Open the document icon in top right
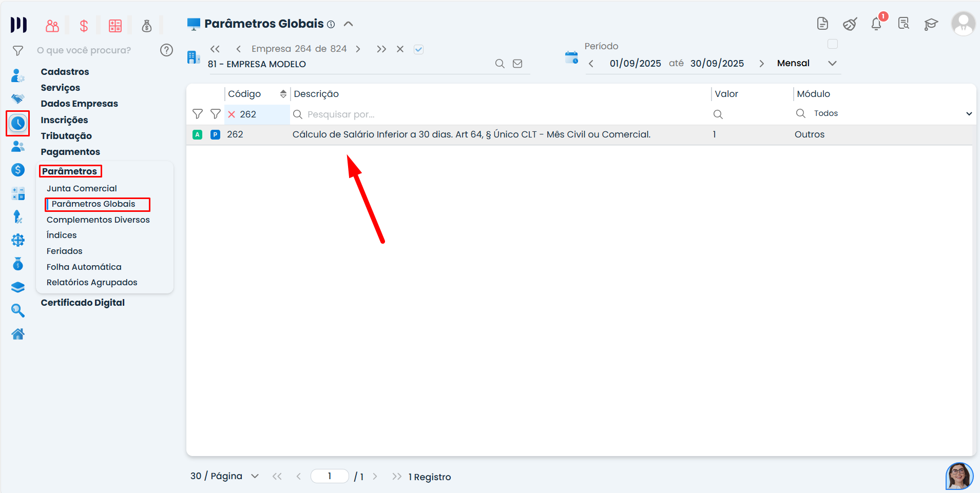980x493 pixels. pyautogui.click(x=822, y=24)
